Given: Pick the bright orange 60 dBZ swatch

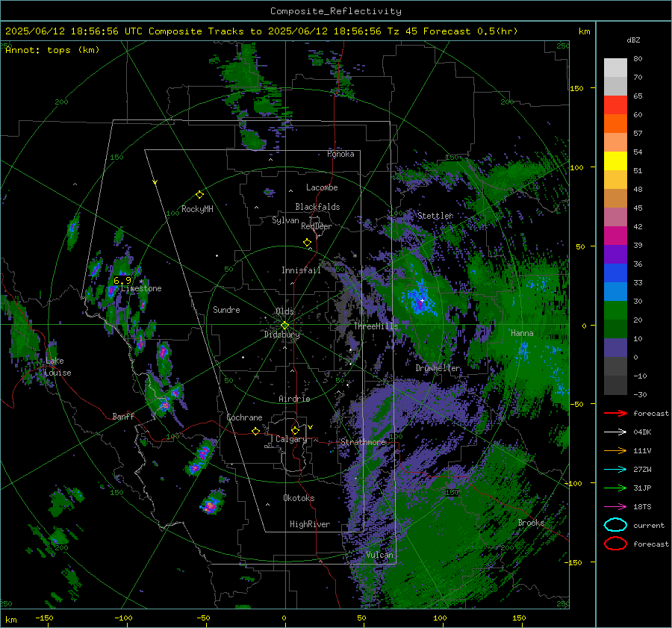Looking at the screenshot, I should click(x=615, y=123).
